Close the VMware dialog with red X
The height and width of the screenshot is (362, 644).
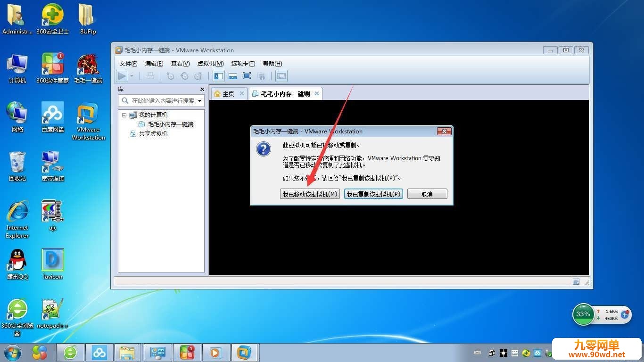[444, 132]
